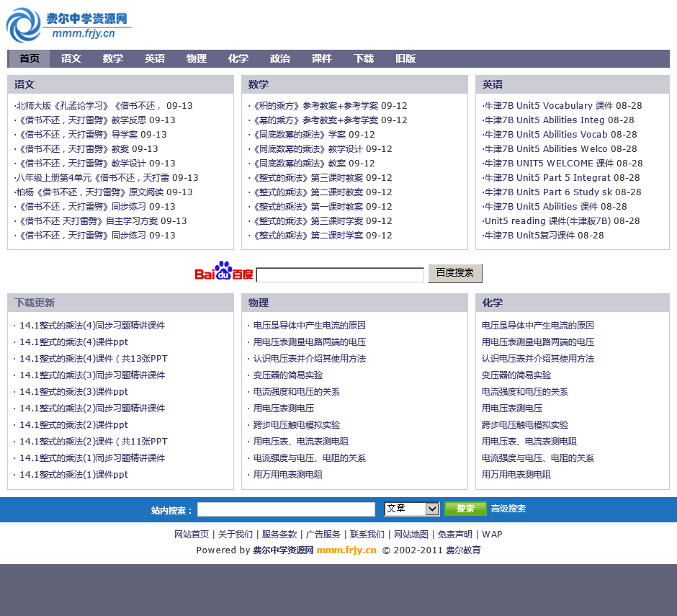
Task: Open 牛津7B Unit5 Part 6 Study sk link
Action: (547, 192)
